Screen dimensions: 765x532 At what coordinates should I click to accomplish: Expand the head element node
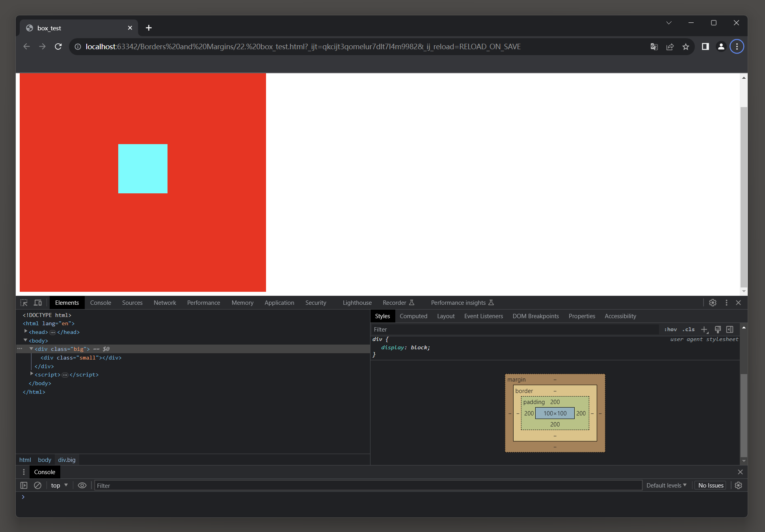click(x=26, y=332)
